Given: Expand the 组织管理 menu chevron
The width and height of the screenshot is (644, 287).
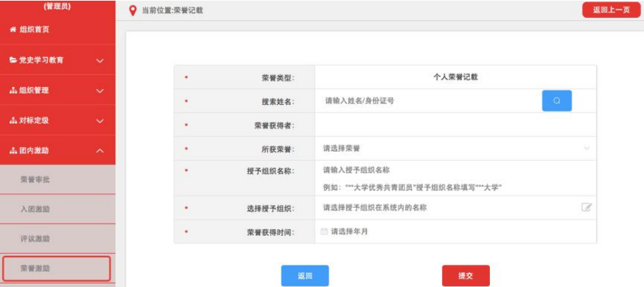Looking at the screenshot, I should point(100,91).
